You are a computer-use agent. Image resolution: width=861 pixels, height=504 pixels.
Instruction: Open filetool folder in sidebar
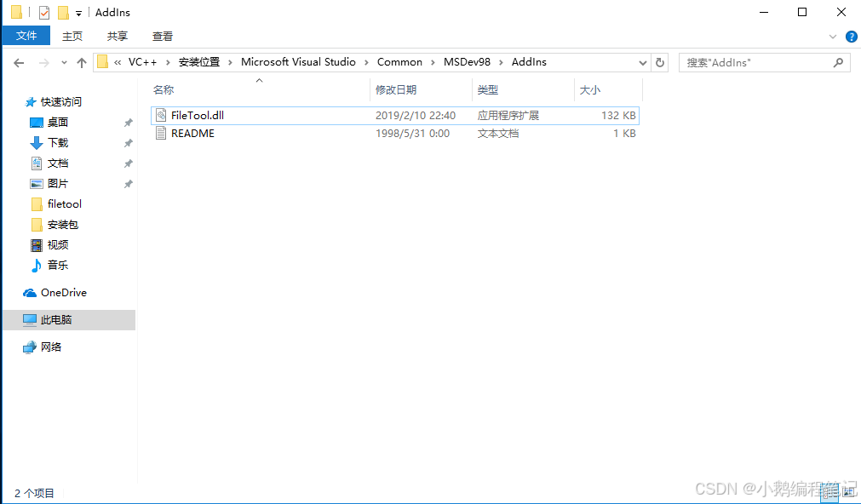tap(64, 204)
